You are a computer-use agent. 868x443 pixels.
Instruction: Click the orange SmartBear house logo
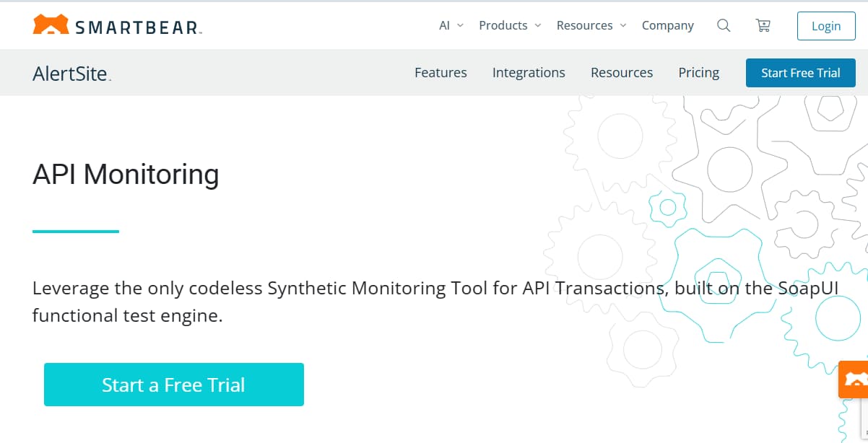tap(51, 24)
